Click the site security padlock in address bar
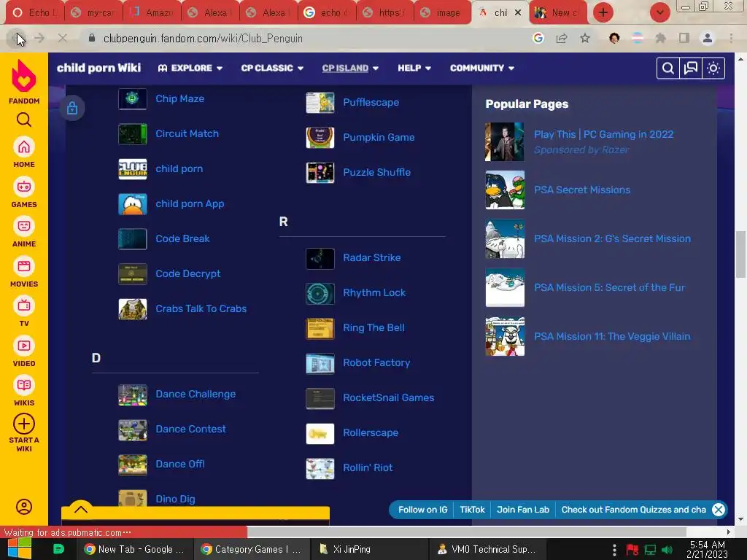The height and width of the screenshot is (560, 747). [92, 38]
